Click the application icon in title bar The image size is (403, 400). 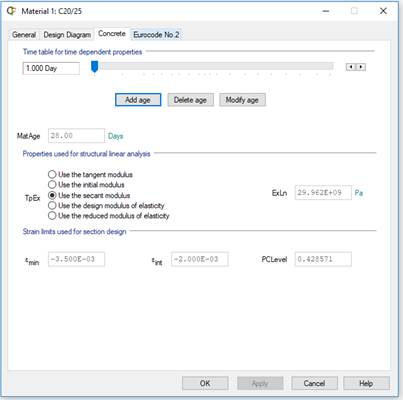(11, 11)
